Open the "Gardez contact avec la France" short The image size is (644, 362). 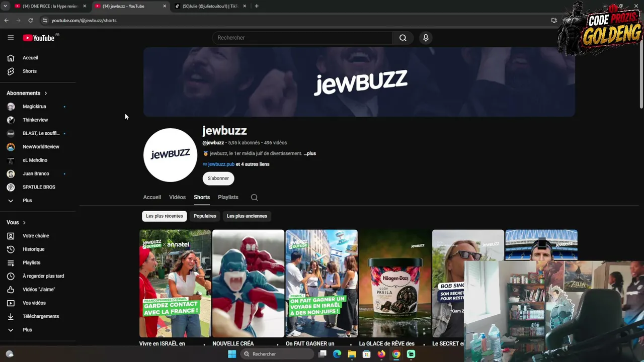coord(175,284)
